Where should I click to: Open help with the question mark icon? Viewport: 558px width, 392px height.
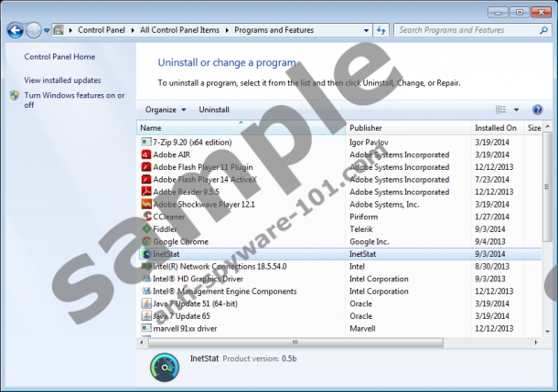(x=537, y=110)
